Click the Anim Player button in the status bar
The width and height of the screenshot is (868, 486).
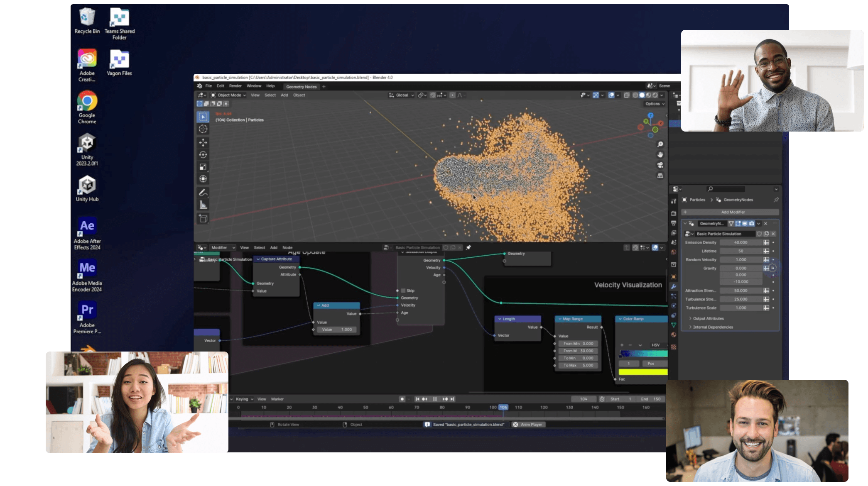tap(528, 424)
